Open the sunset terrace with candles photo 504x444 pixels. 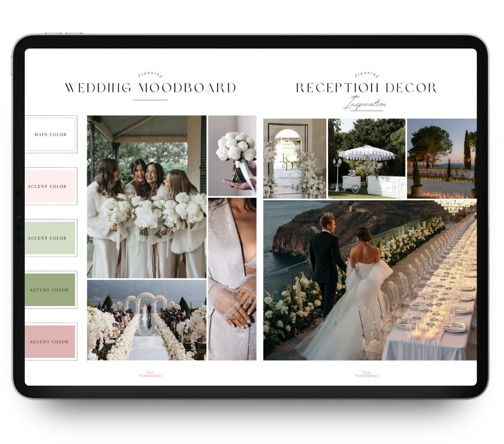[x=441, y=158]
